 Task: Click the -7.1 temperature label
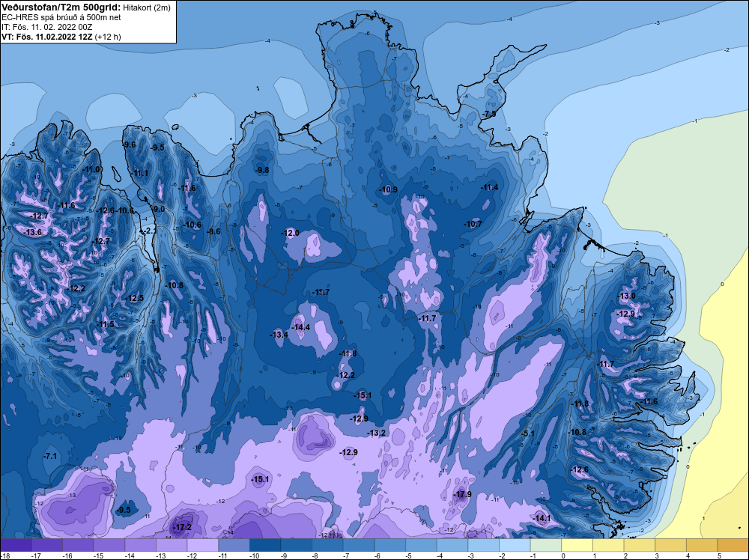[x=50, y=457]
